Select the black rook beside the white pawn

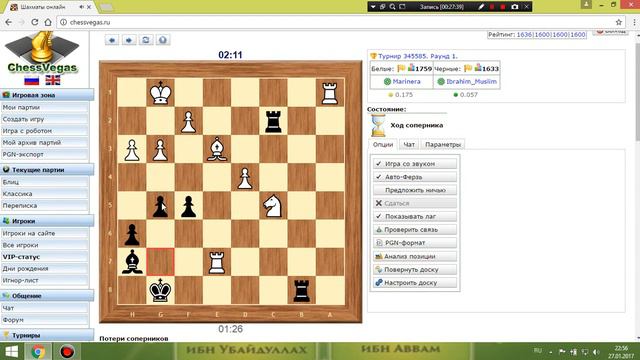273,121
